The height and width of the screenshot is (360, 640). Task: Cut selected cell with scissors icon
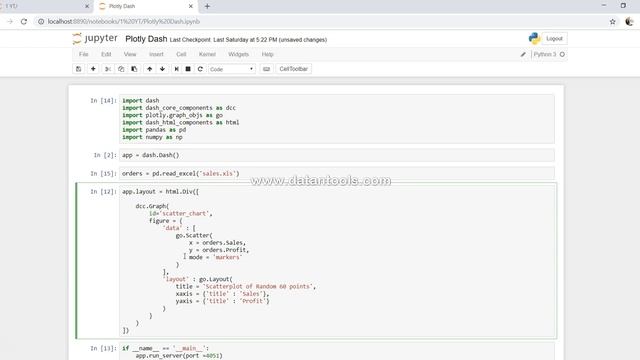[x=108, y=69]
